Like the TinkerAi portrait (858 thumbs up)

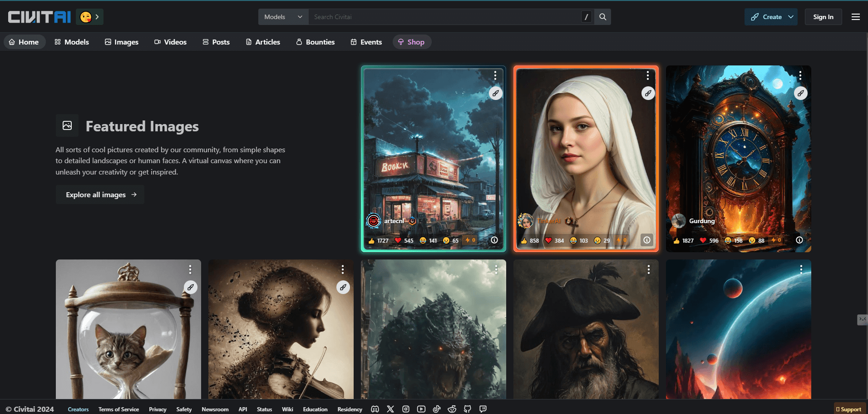(530, 240)
